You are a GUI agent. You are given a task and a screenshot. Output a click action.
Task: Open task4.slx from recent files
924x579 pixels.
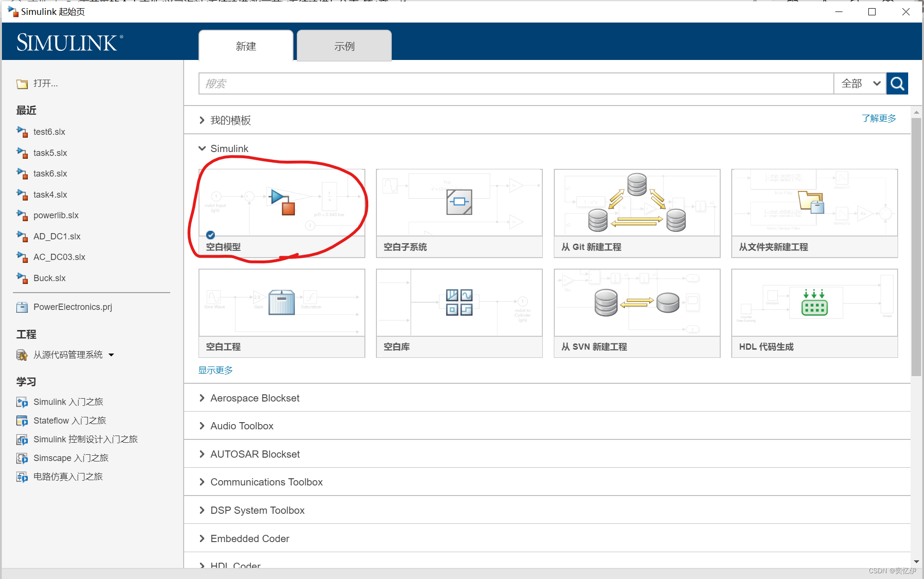50,195
